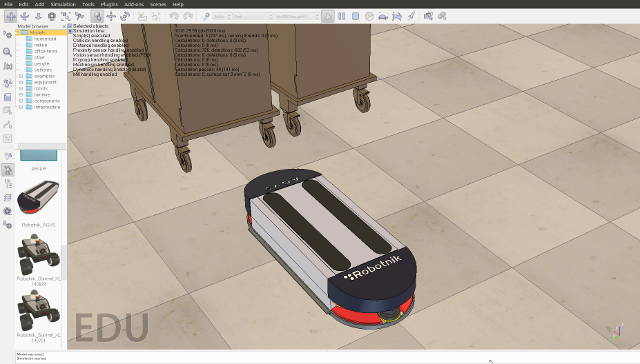Open the Scenes menu

[158, 4]
